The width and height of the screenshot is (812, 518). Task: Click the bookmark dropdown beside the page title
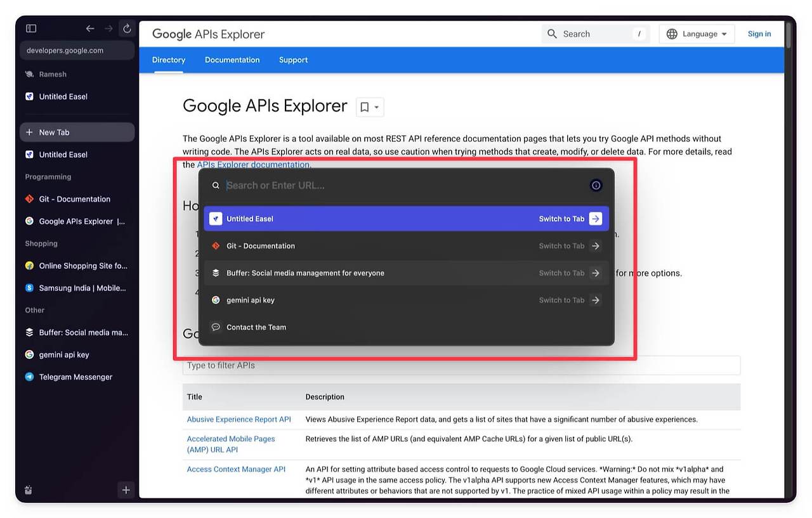tap(370, 107)
